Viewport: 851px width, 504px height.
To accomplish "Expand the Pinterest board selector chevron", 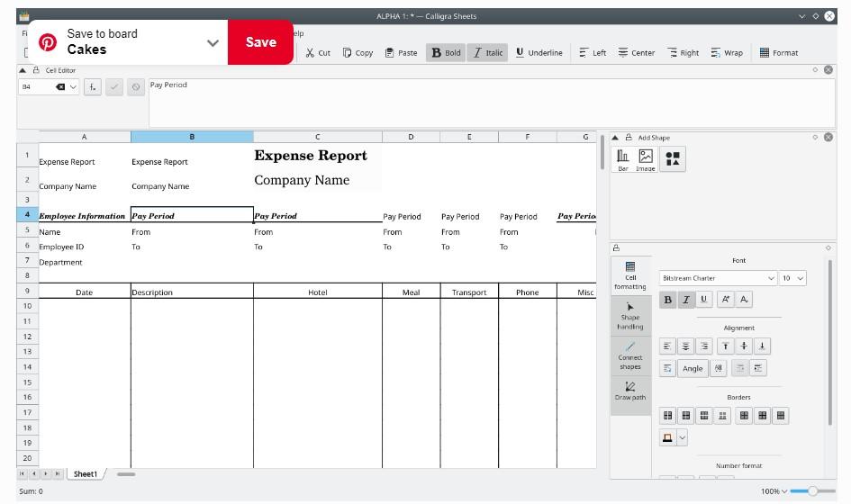I will coord(213,42).
